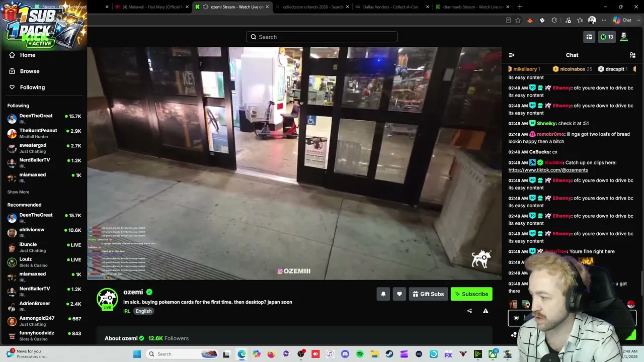Switch to the Dallas Vendors Collect-A-Con tab
Screen dimensions: 644x362
pyautogui.click(x=390, y=7)
